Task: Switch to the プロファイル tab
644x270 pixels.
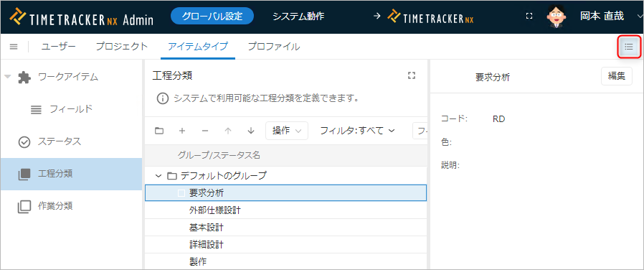Action: [273, 47]
